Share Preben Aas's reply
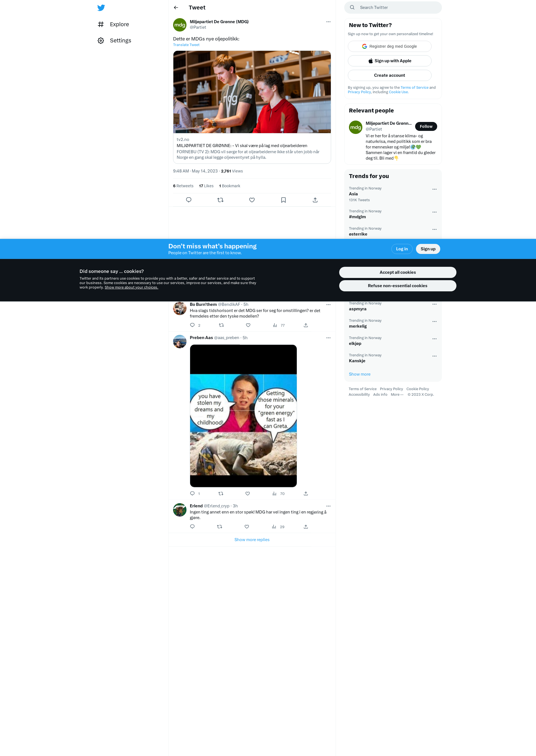Screen dimensions: 536x756 (306, 493)
